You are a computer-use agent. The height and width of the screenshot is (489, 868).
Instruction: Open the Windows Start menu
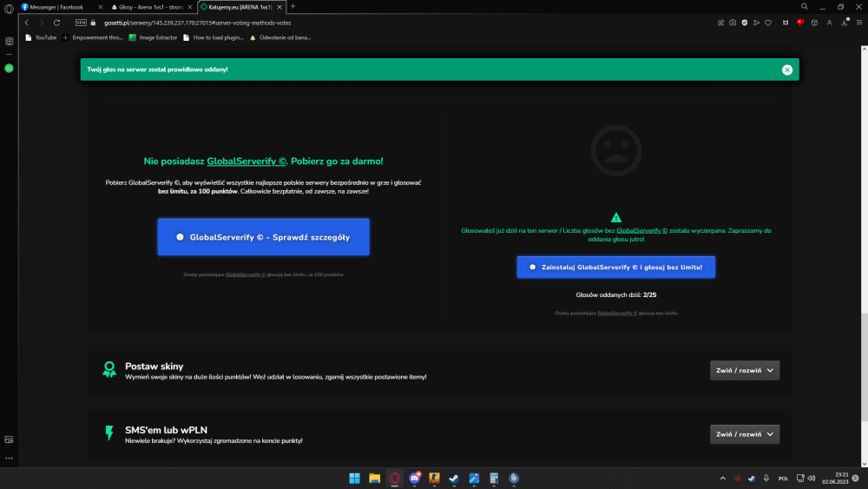point(354,478)
